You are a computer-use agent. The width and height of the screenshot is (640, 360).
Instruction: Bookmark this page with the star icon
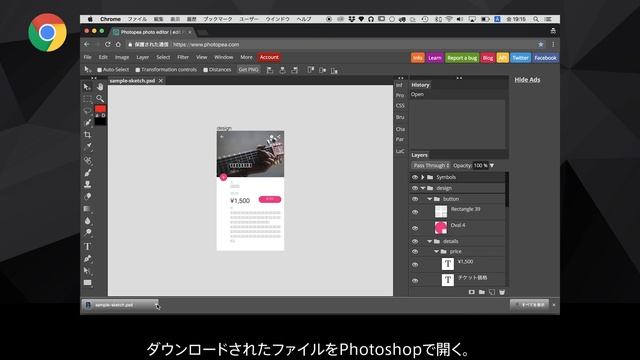(541, 44)
